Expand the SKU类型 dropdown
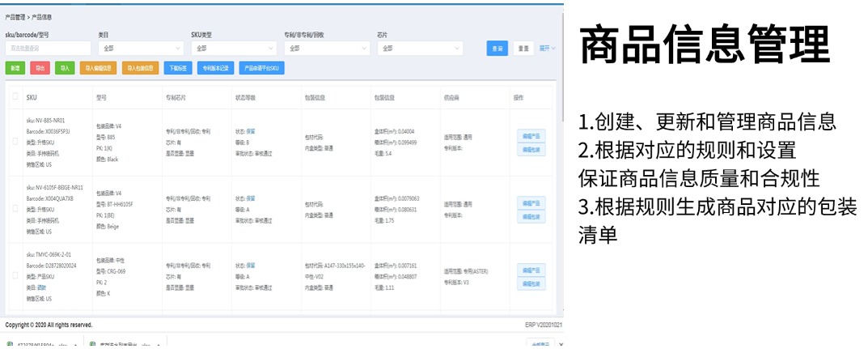This screenshot has height=349, width=868. click(234, 49)
